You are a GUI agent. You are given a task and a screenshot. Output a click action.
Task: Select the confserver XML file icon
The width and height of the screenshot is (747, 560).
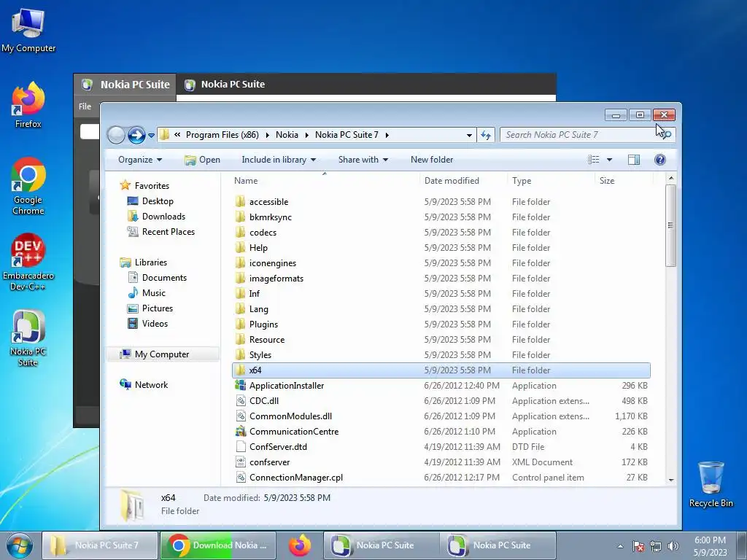241,462
